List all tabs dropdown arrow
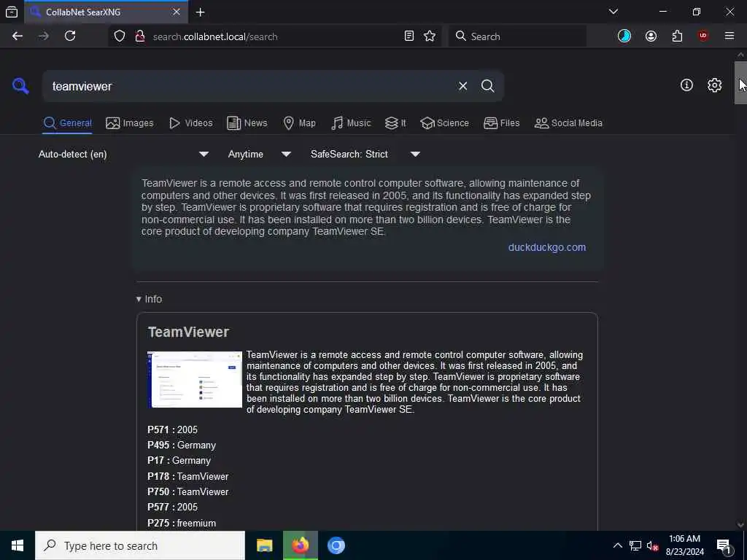 coord(613,12)
